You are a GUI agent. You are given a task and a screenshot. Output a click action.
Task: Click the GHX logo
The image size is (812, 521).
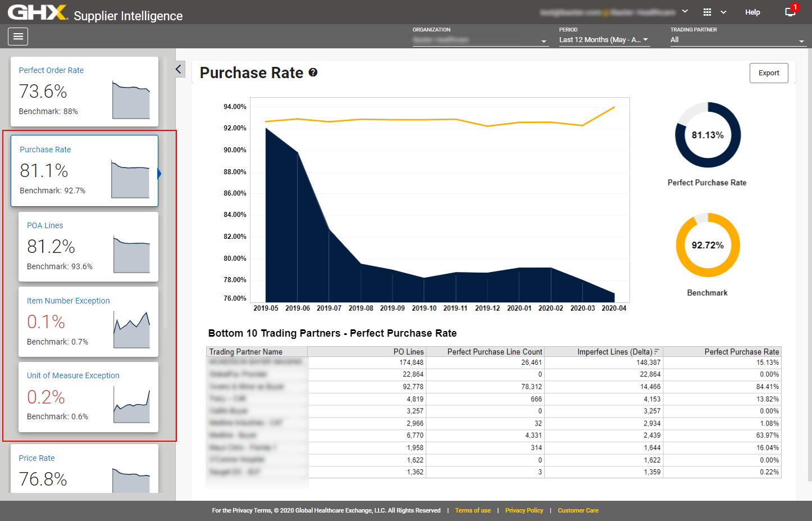pos(38,12)
